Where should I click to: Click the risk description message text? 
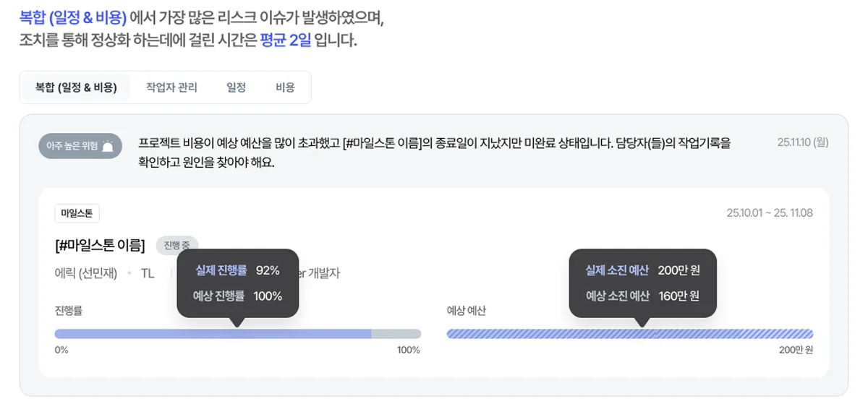434,152
